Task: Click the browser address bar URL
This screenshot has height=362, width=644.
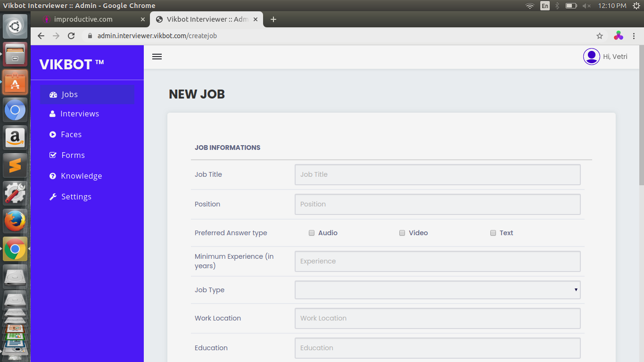Action: 157,36
